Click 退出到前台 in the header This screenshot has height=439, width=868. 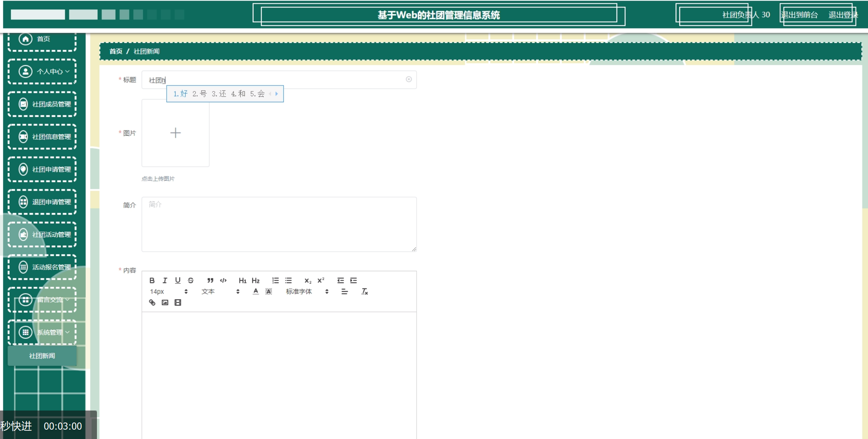pos(800,15)
